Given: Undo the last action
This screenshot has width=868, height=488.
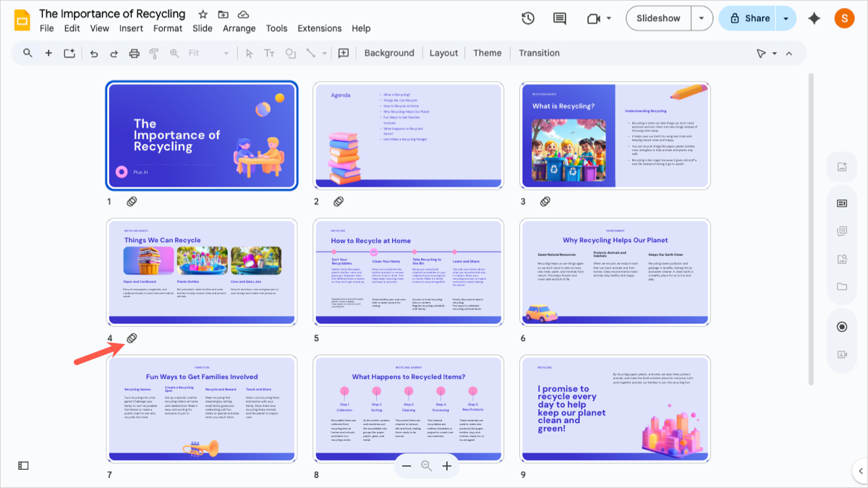Looking at the screenshot, I should 94,53.
